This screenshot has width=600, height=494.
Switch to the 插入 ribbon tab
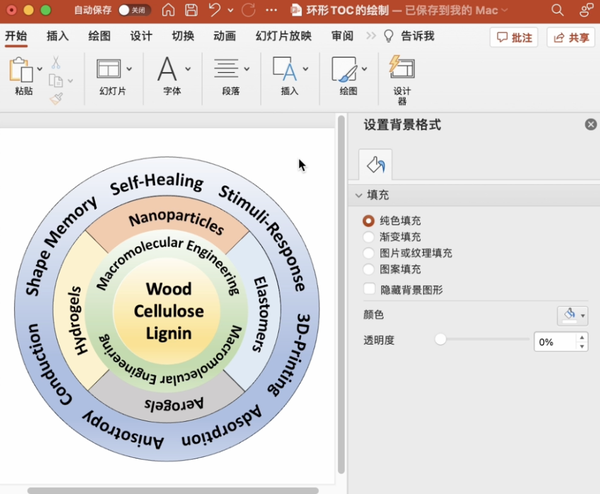[x=57, y=36]
